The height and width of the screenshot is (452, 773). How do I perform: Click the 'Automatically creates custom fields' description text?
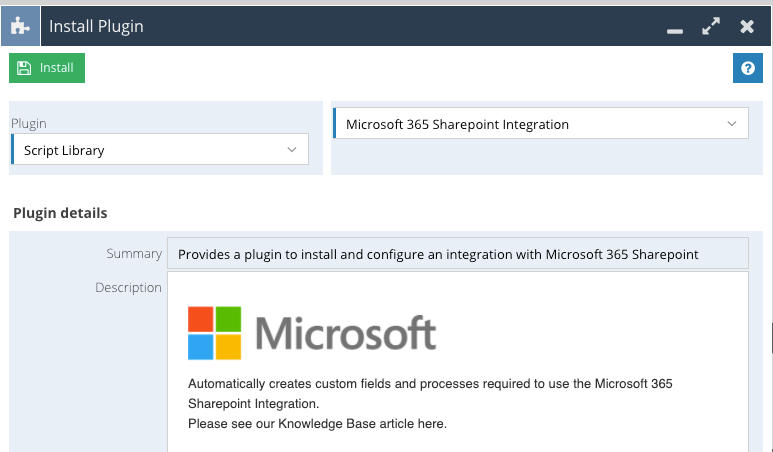tap(430, 393)
